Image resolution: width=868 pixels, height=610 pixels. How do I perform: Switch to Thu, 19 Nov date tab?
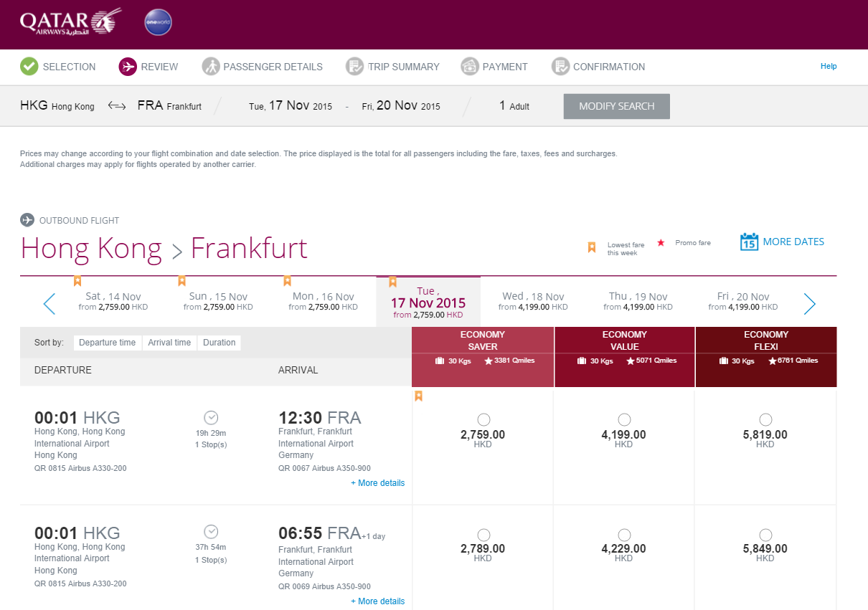coord(638,301)
